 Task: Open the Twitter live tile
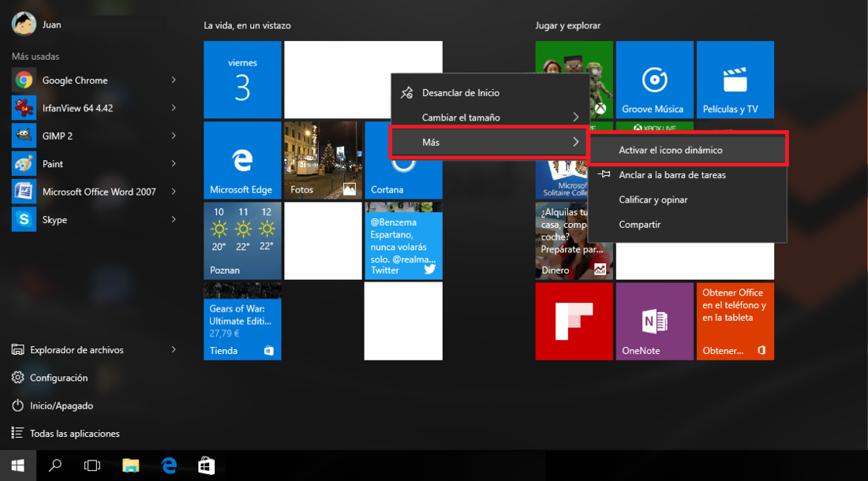403,240
